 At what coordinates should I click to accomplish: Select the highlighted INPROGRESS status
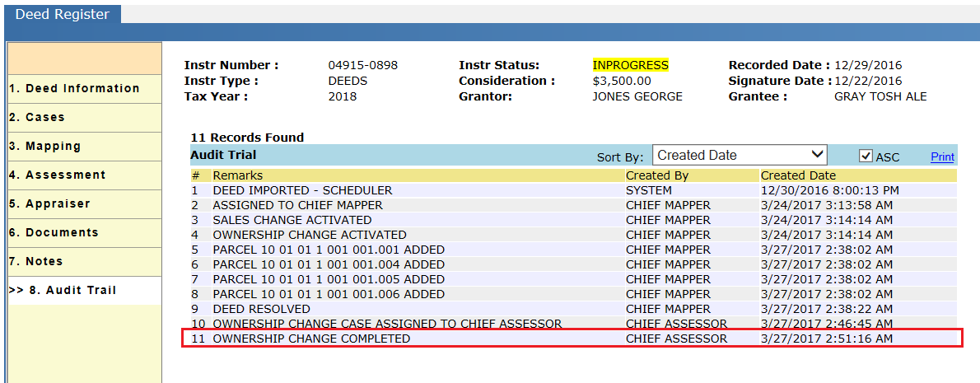[630, 65]
